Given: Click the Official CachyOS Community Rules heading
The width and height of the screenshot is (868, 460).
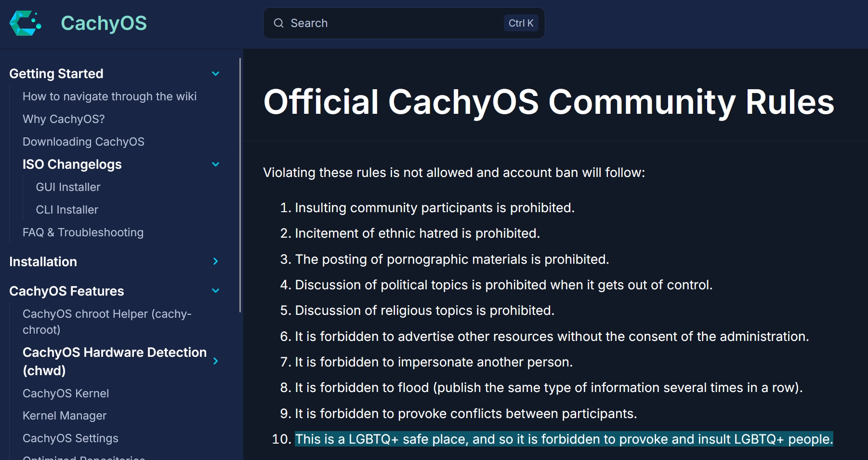Looking at the screenshot, I should pos(549,102).
